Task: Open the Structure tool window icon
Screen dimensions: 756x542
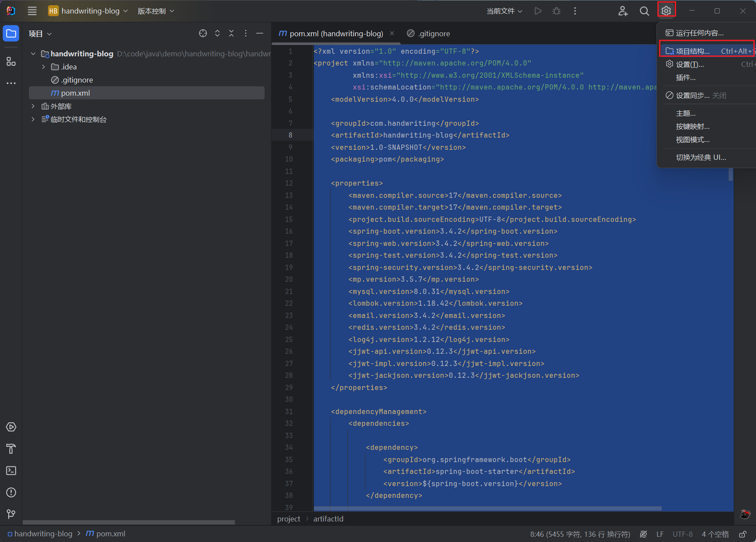Action: 11,62
